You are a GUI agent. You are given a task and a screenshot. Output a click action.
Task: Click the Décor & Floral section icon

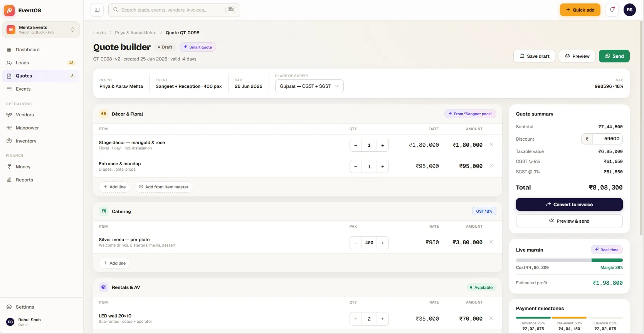point(104,114)
